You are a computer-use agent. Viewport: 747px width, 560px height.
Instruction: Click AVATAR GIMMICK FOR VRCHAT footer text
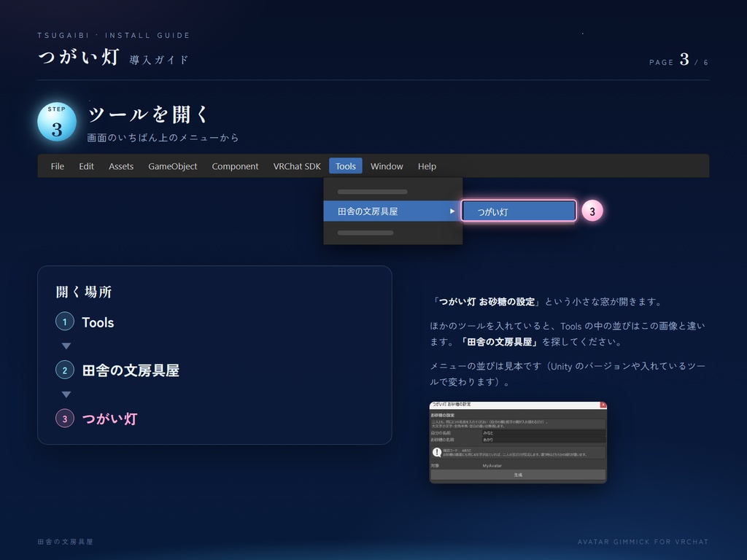click(643, 542)
